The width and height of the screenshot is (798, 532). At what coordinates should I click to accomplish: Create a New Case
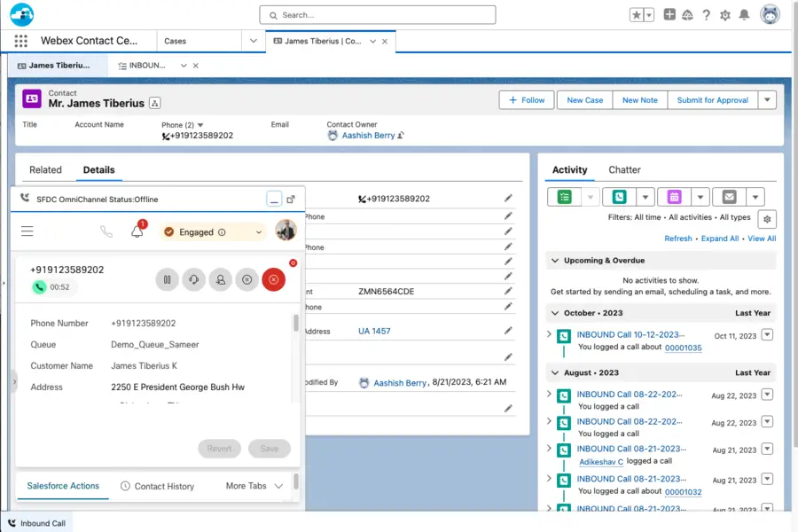pyautogui.click(x=585, y=100)
